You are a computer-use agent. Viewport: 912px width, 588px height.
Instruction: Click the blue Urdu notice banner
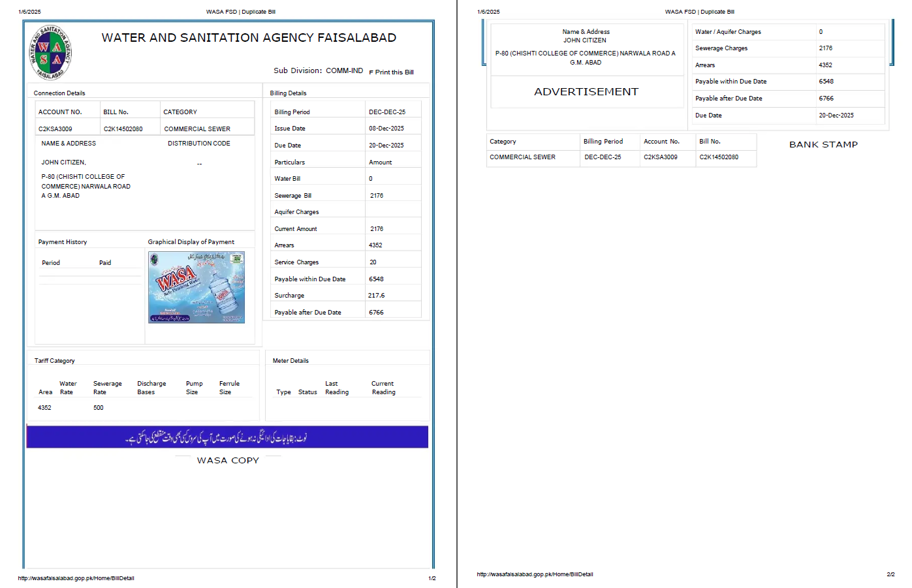point(227,437)
